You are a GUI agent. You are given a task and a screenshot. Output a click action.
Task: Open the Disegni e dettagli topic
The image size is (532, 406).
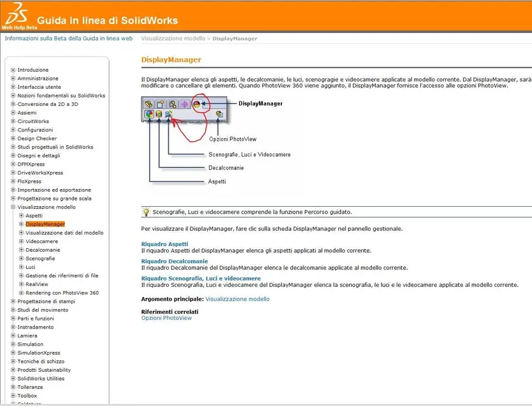click(39, 155)
